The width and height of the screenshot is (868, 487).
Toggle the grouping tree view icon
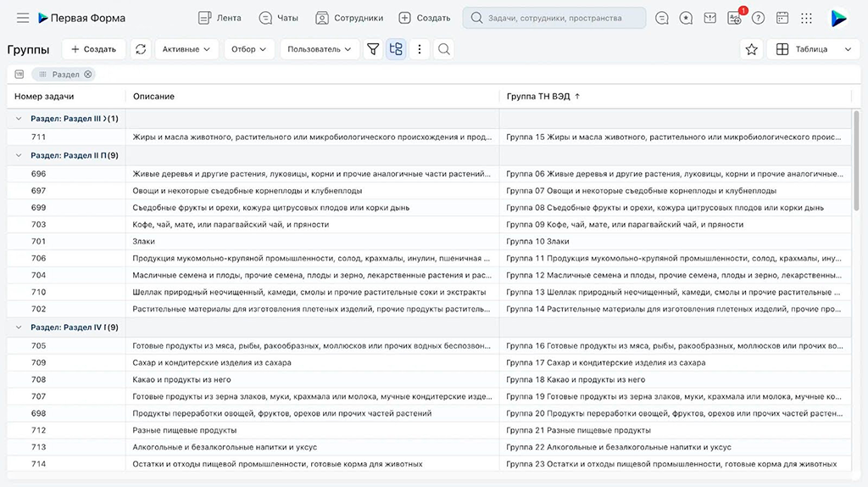click(x=396, y=49)
